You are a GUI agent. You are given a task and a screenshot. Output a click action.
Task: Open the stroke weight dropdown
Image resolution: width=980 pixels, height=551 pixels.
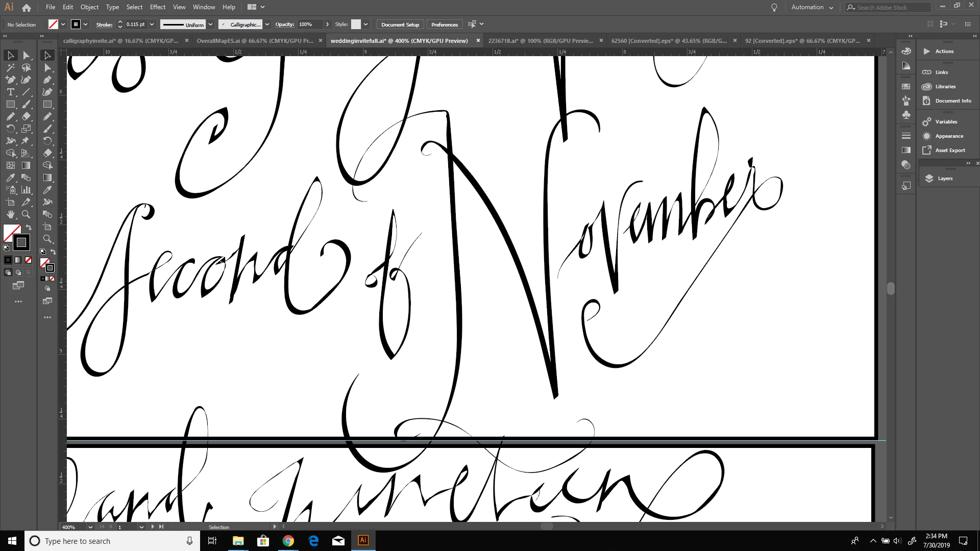152,24
